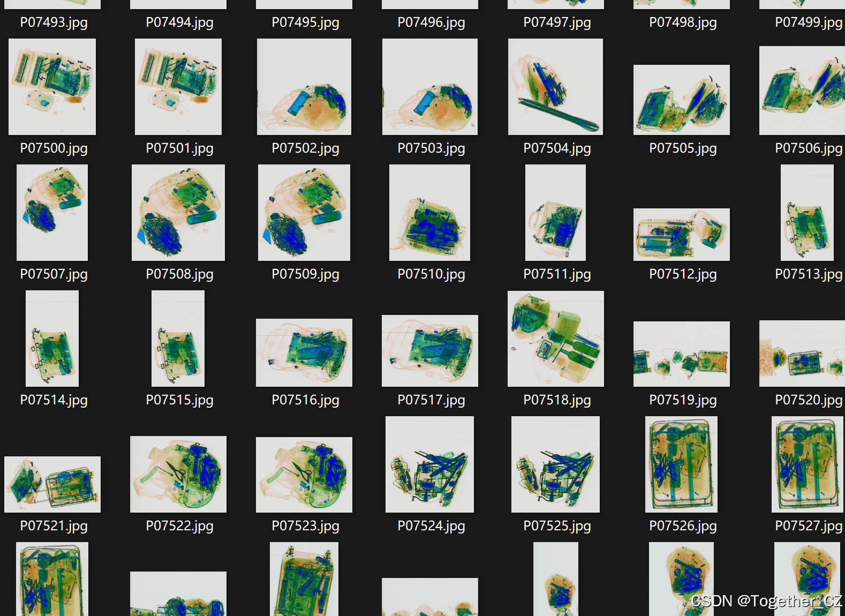The height and width of the screenshot is (616, 845).
Task: Click the file name P07509.jpg
Action: pyautogui.click(x=305, y=274)
